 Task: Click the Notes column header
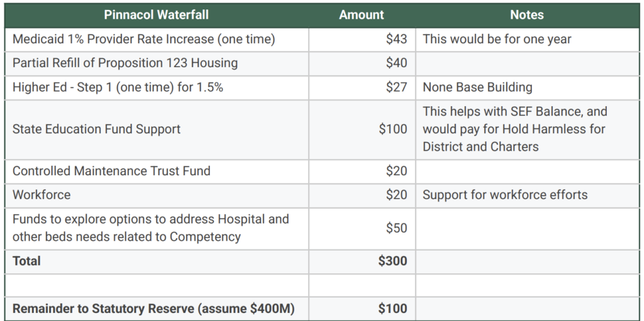526,14
